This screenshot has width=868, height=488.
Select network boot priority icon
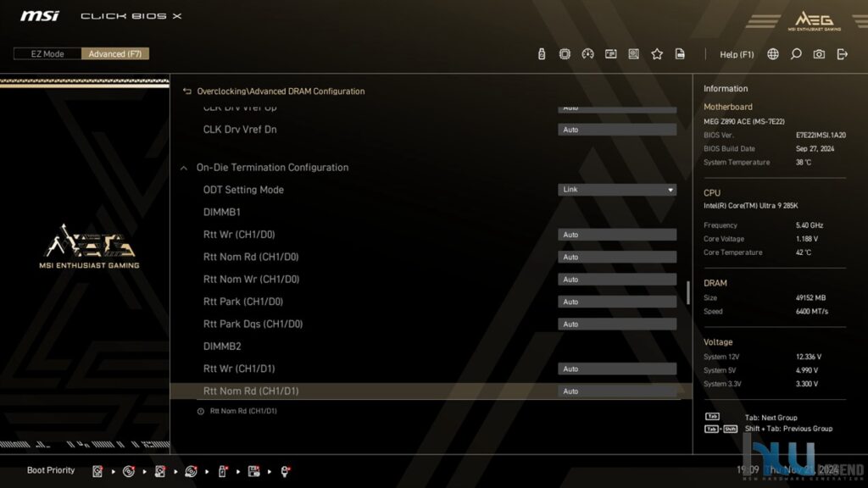[x=285, y=471]
